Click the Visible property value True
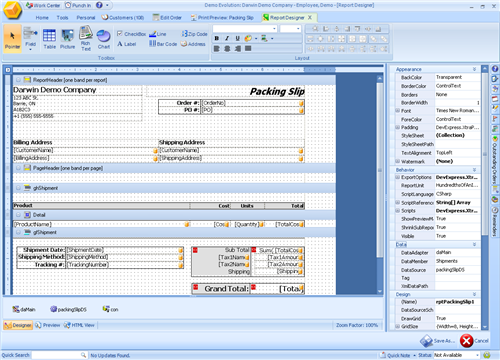The image size is (500, 360). [x=458, y=236]
